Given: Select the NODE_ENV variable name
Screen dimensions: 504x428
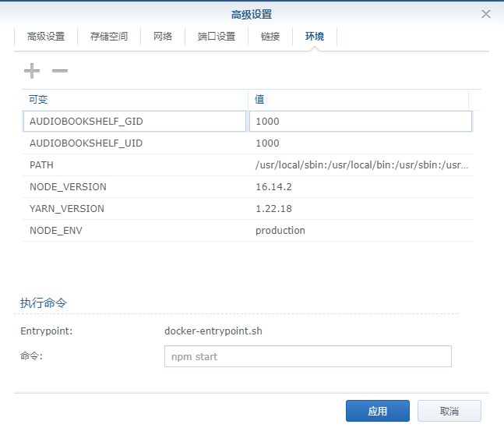Looking at the screenshot, I should click(x=56, y=231).
